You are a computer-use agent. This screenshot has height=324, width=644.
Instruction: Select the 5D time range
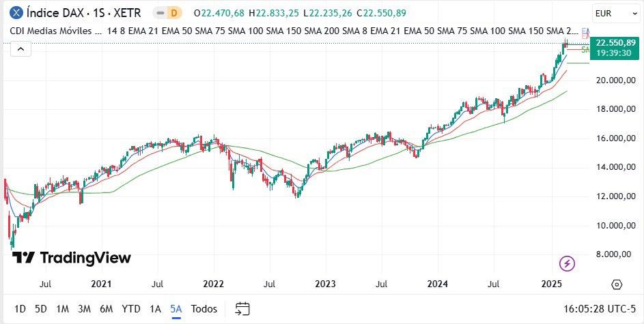[41, 309]
